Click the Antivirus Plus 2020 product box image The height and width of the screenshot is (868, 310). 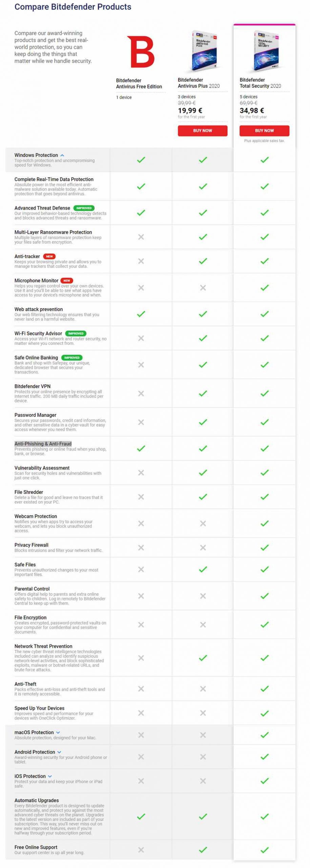coord(203,51)
